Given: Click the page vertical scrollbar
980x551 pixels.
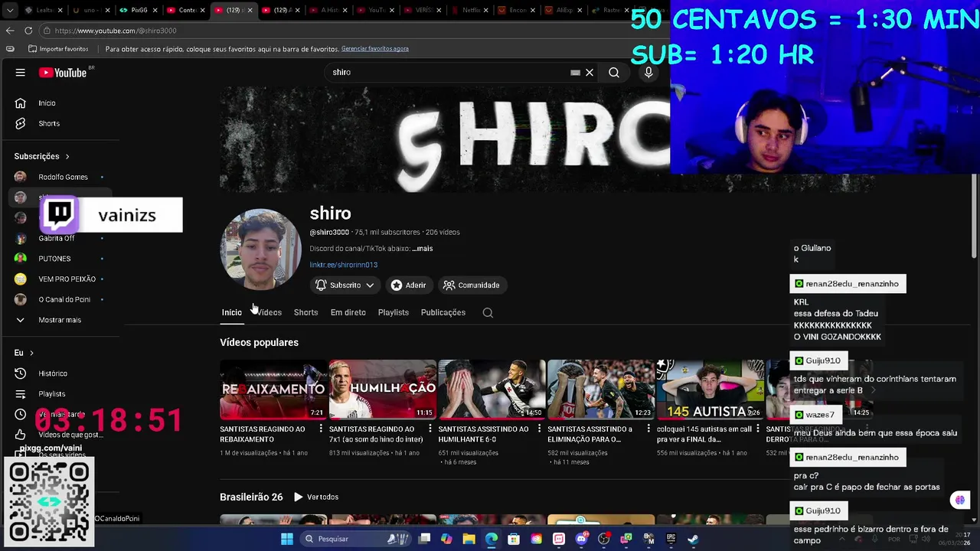Looking at the screenshot, I should tap(975, 217).
